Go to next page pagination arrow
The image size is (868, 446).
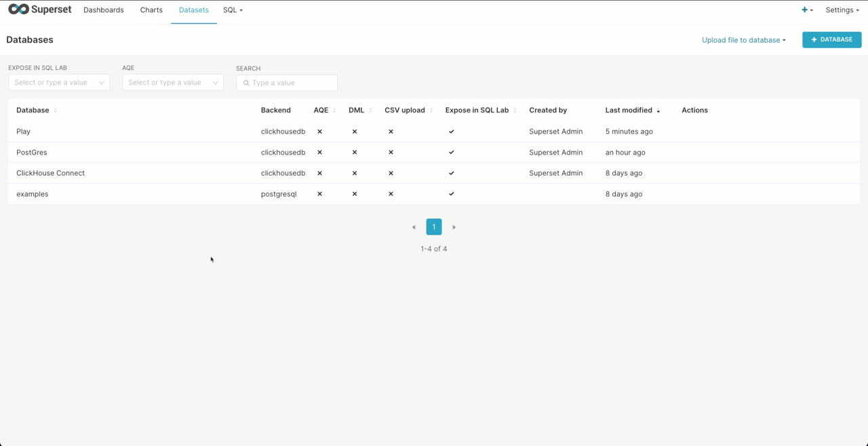[x=454, y=227]
